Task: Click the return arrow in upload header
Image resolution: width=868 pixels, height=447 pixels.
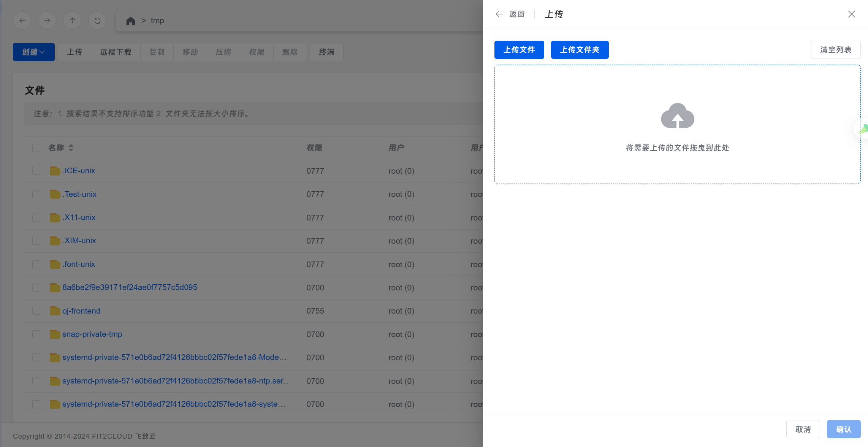Action: (x=499, y=14)
